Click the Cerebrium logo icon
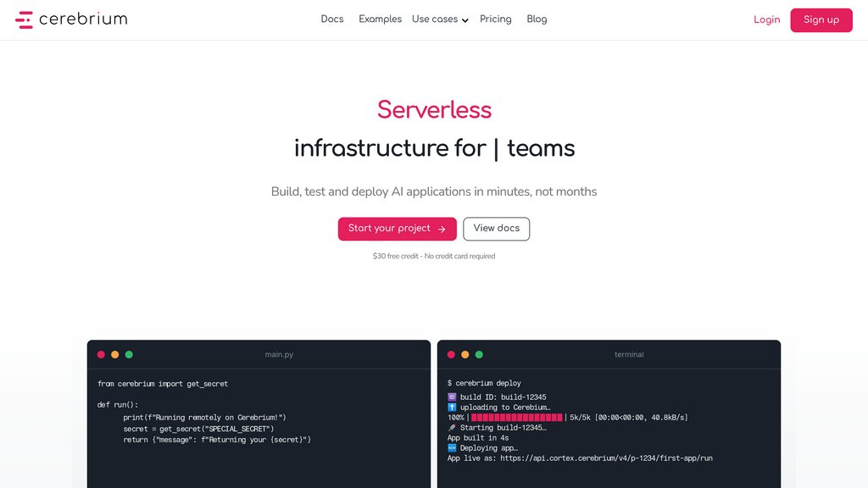Image resolution: width=868 pixels, height=488 pixels. 24,20
